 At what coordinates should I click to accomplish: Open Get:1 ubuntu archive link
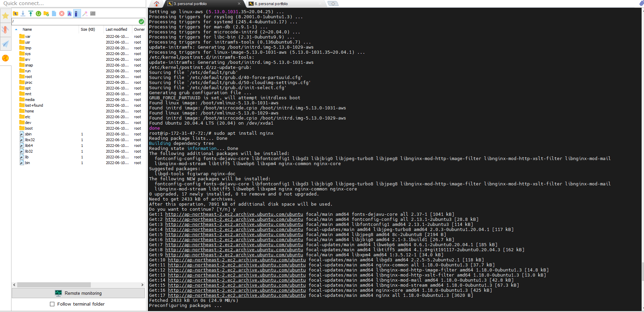[x=234, y=214]
